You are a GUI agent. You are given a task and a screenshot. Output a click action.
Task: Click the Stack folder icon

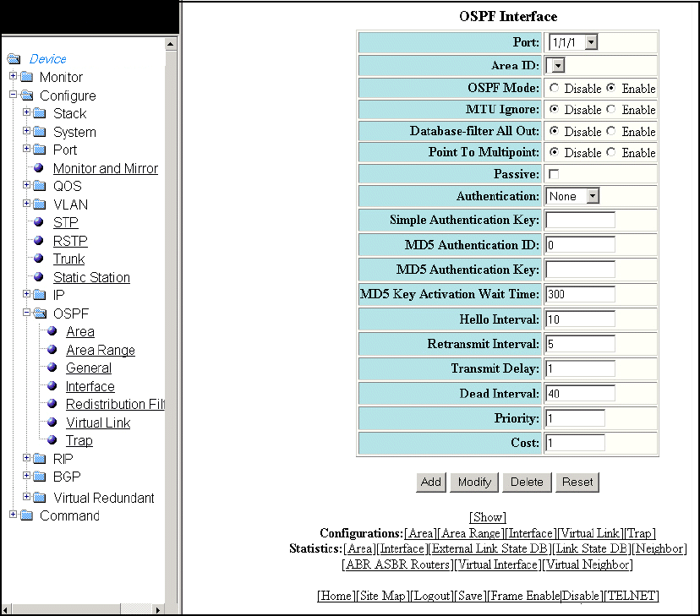[40, 113]
